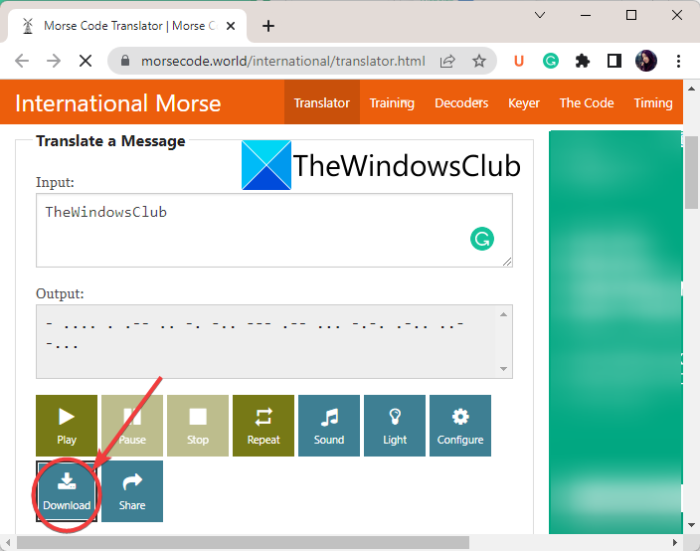Open the Keyer nav item
The height and width of the screenshot is (551, 700).
[x=524, y=102]
